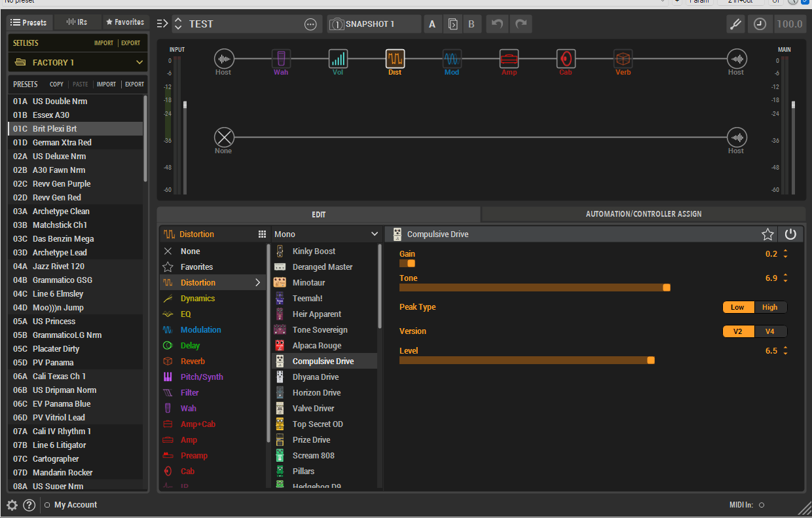The image size is (812, 518).
Task: Click presets PASTE button
Action: coord(81,84)
